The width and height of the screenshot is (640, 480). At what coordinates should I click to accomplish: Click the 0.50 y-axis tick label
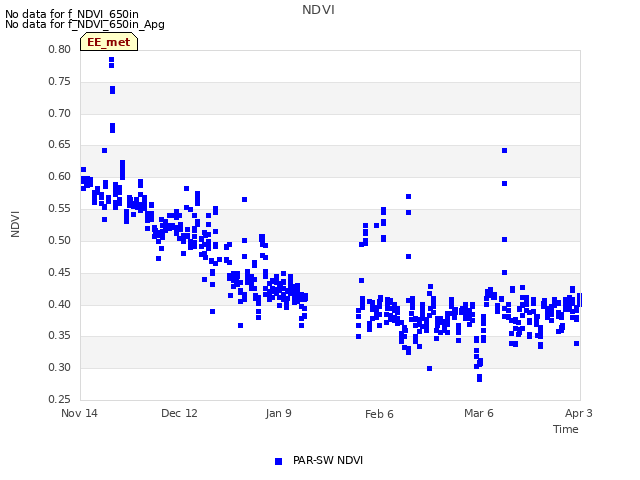click(x=60, y=240)
